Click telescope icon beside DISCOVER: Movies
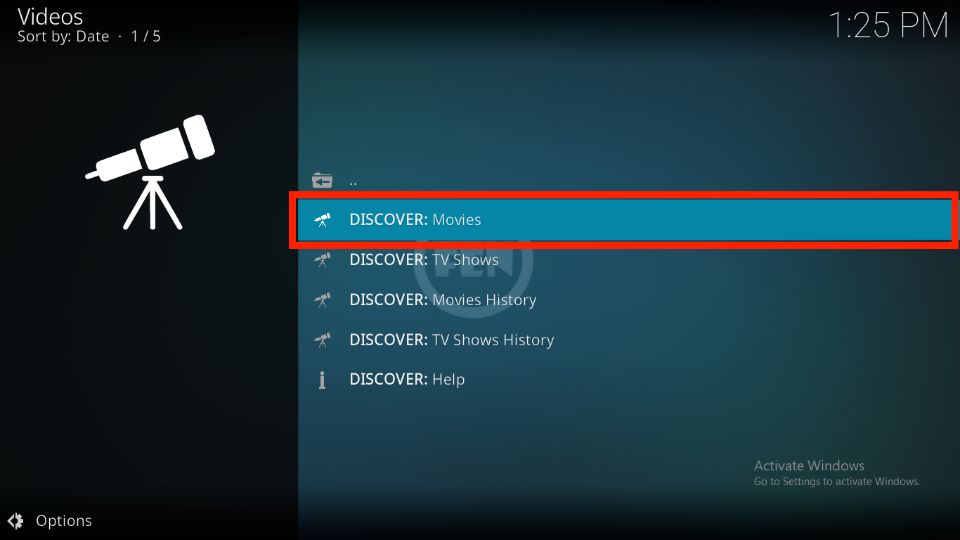960x540 pixels. [323, 220]
